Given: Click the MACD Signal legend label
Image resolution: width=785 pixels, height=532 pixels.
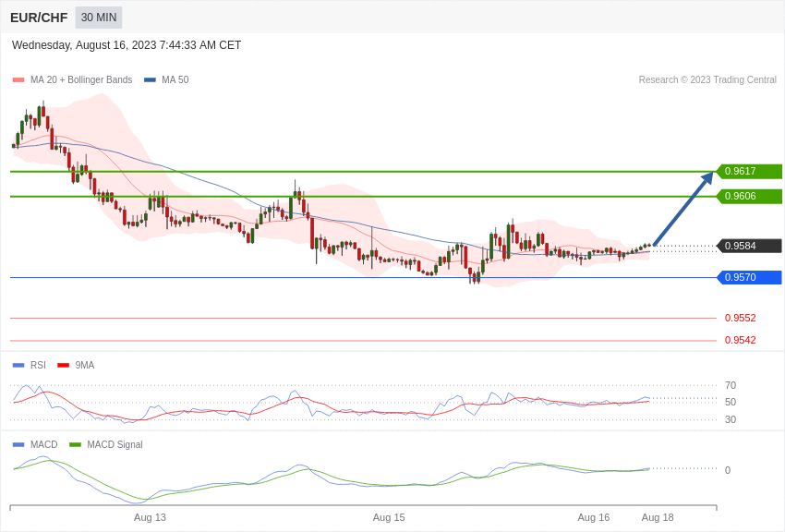Looking at the screenshot, I should coord(115,445).
